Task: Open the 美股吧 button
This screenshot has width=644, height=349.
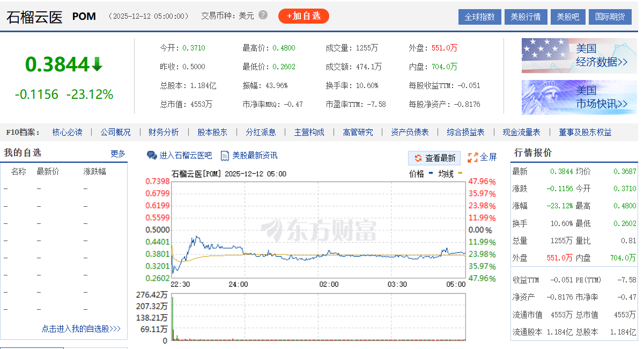Action: 568,17
